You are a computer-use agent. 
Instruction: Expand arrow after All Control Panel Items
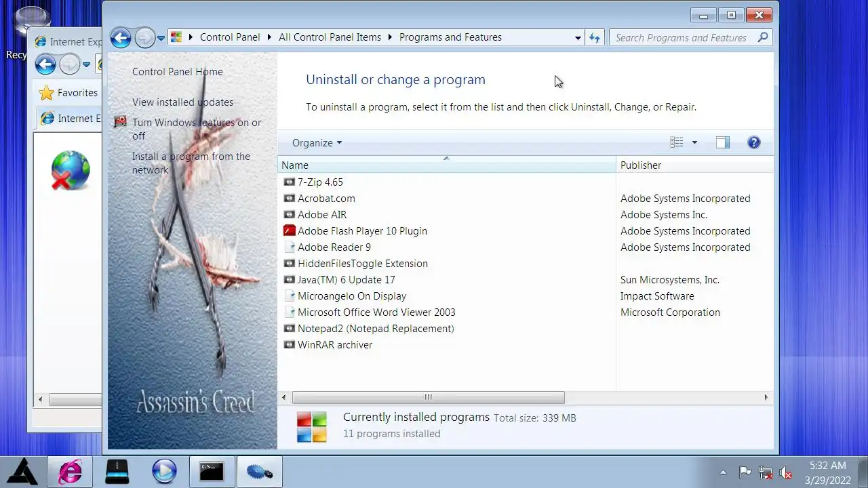pos(391,37)
